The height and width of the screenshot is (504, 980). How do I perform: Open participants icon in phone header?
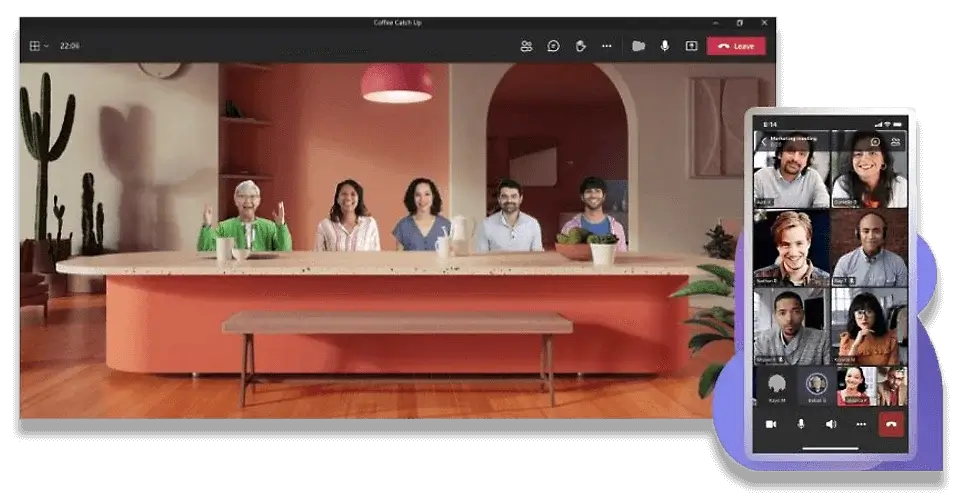(x=895, y=142)
